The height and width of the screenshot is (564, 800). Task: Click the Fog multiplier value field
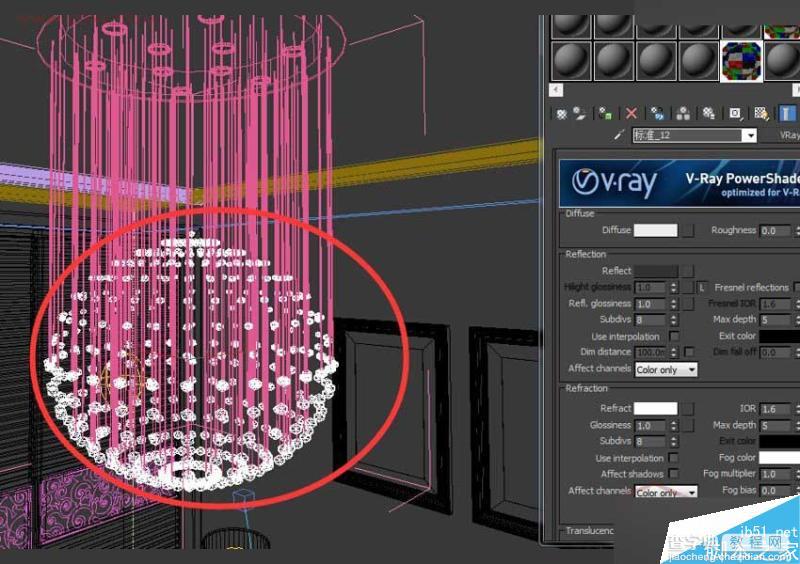775,474
